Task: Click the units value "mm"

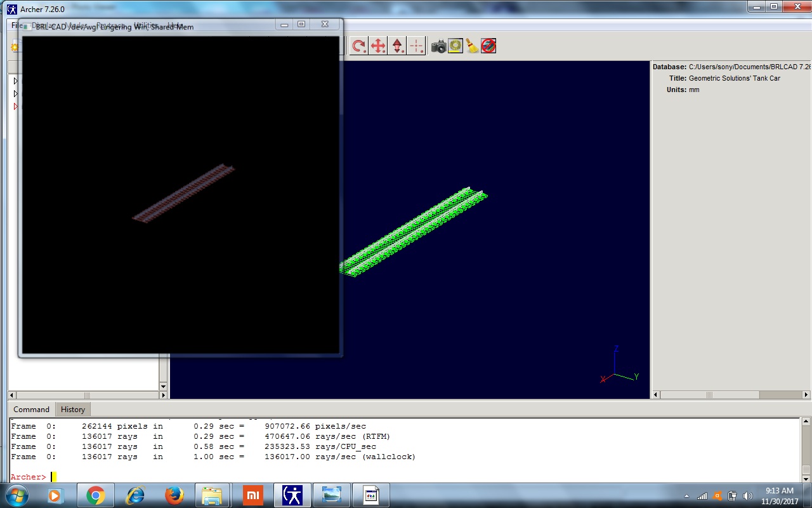Action: pos(694,90)
